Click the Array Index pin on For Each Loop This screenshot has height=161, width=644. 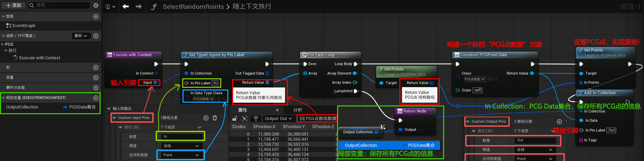pos(355,82)
